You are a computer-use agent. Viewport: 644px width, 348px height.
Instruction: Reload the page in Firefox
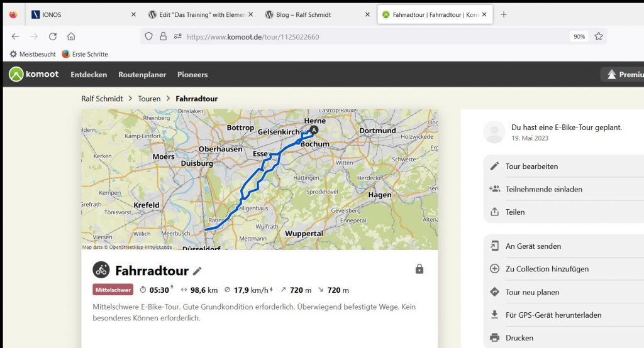[53, 36]
